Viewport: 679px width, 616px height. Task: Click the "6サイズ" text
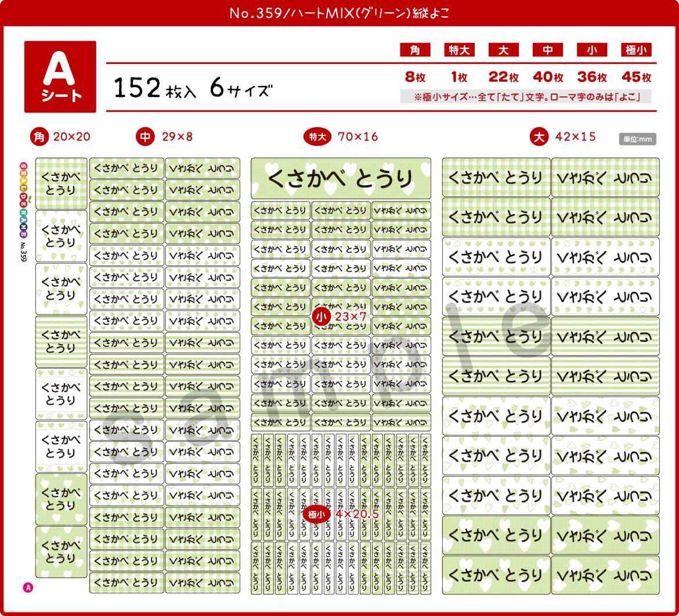click(241, 88)
